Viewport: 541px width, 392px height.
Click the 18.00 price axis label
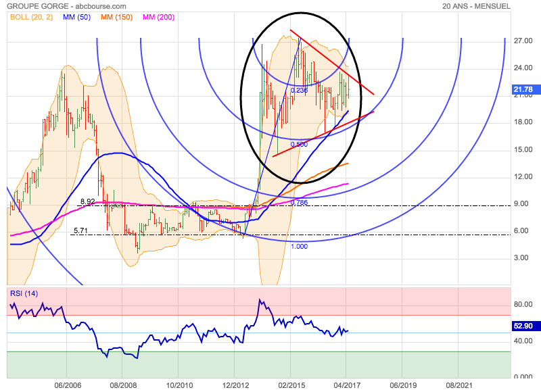(523, 122)
